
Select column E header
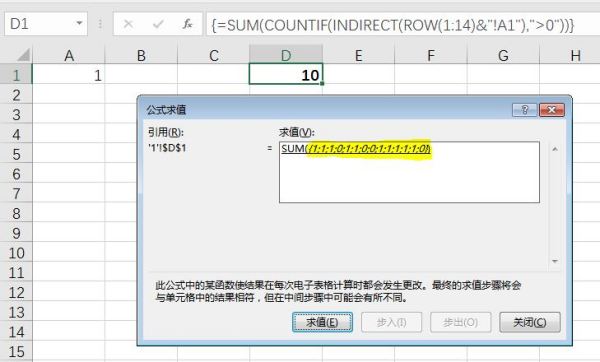[x=359, y=56]
